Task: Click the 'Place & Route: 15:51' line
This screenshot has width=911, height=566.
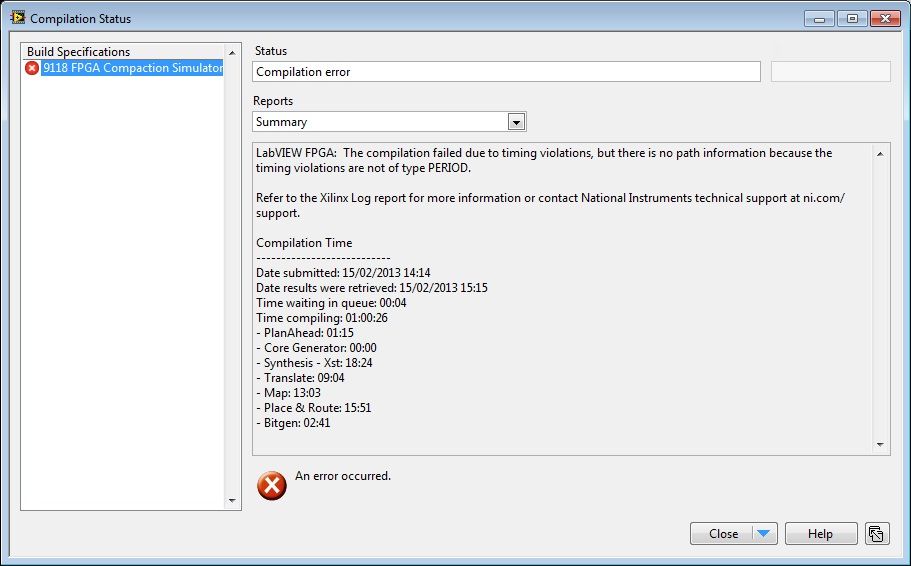Action: (314, 408)
